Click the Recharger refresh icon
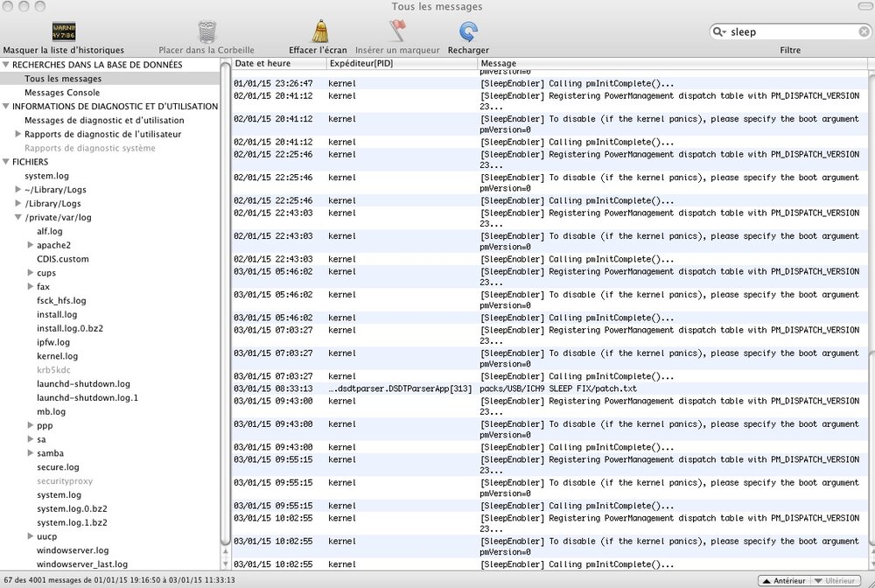The width and height of the screenshot is (875, 588). [x=468, y=32]
